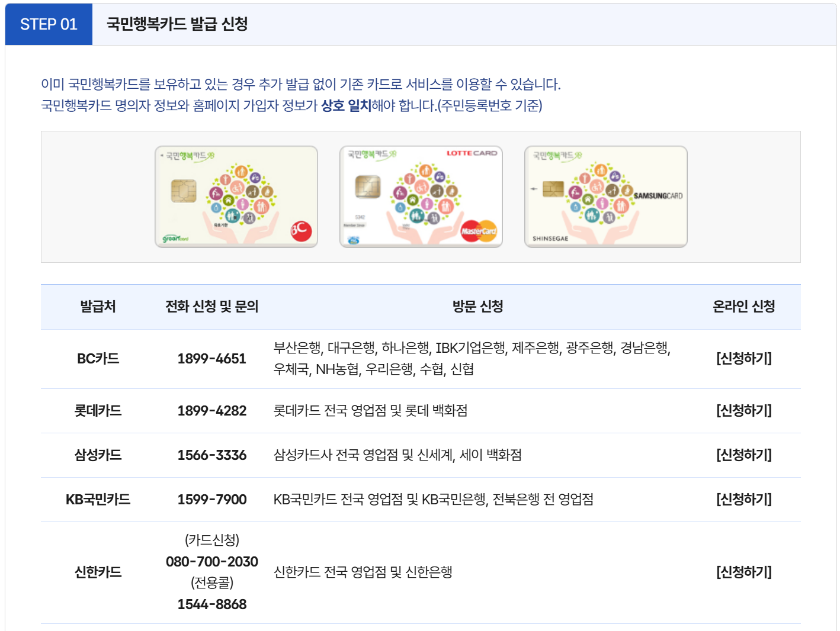Open 신청하기 for BC카드
The width and height of the screenshot is (840, 631).
pyautogui.click(x=744, y=358)
